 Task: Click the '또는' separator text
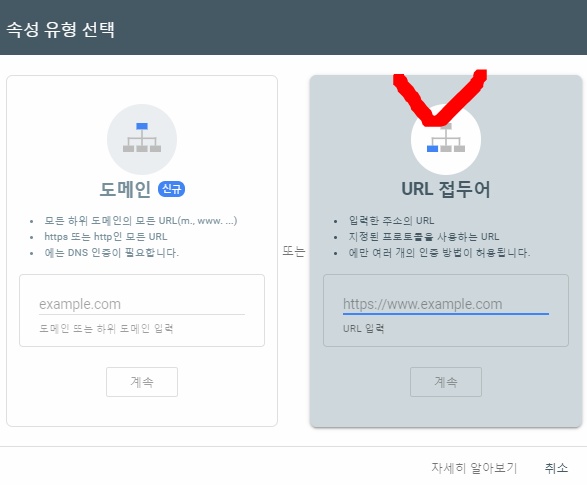[294, 251]
